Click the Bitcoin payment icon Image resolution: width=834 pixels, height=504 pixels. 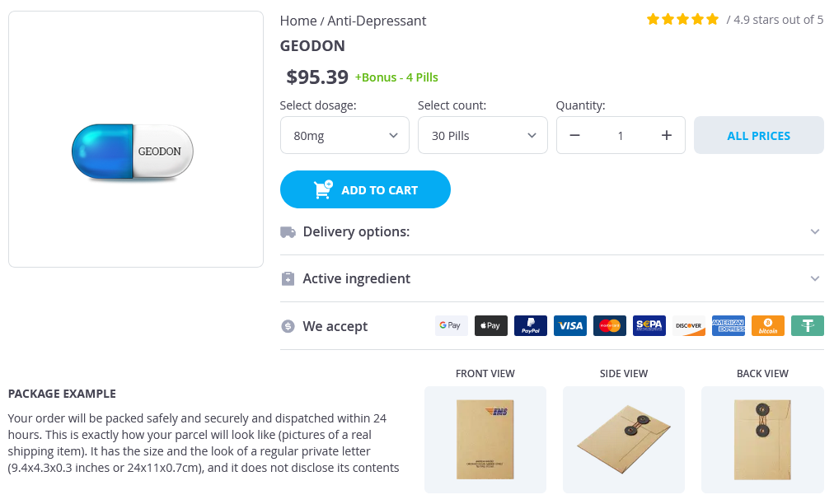point(768,325)
